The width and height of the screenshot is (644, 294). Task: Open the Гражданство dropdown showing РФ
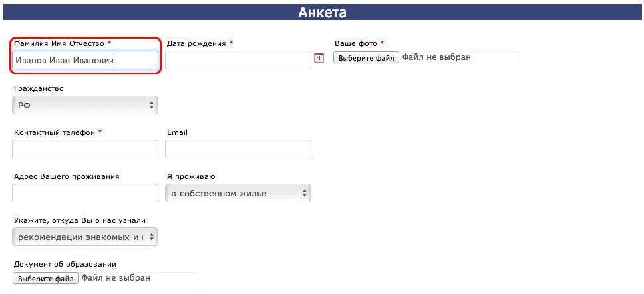tap(85, 105)
